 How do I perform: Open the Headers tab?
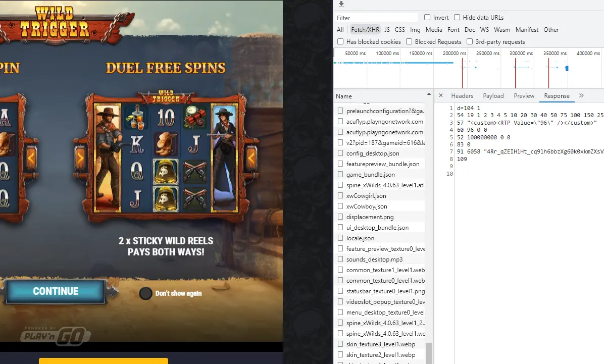pos(462,96)
